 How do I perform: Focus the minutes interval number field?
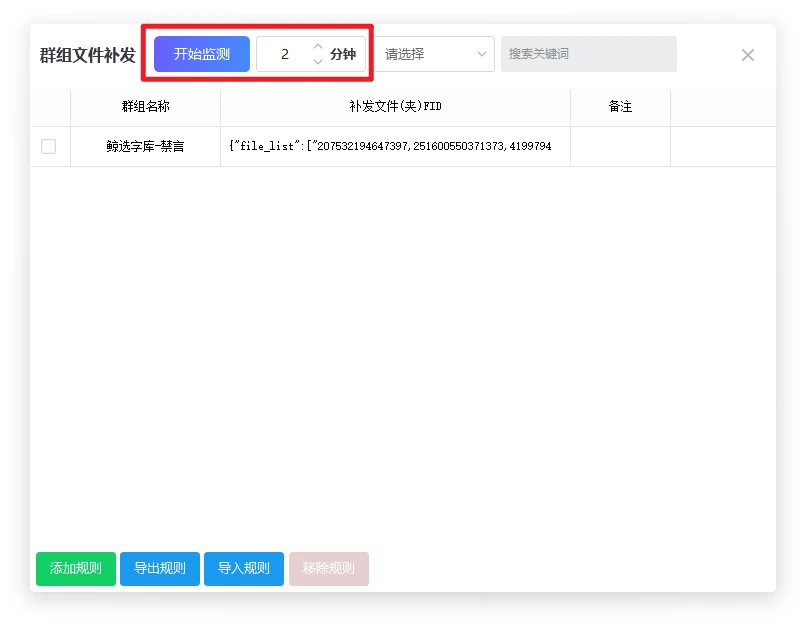(x=285, y=54)
